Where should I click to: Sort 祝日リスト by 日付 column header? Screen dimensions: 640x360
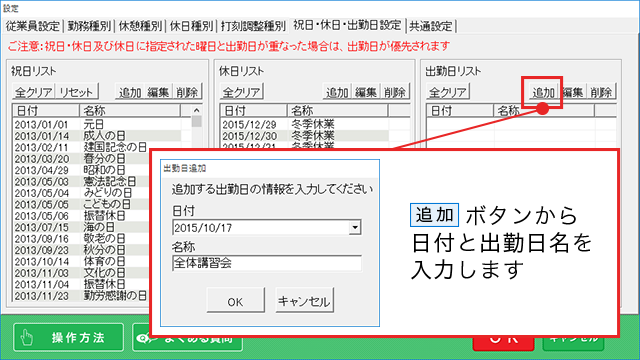[46, 111]
